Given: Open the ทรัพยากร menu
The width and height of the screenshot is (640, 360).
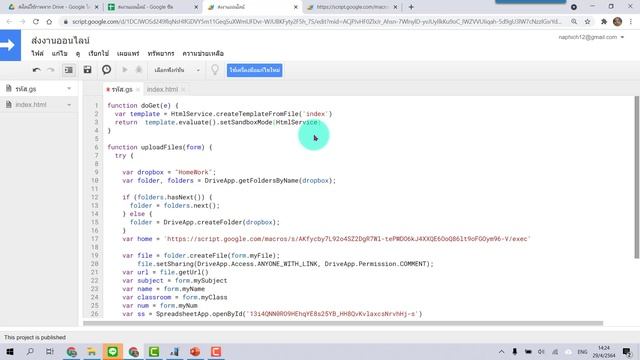Looking at the screenshot, I should pos(161,53).
